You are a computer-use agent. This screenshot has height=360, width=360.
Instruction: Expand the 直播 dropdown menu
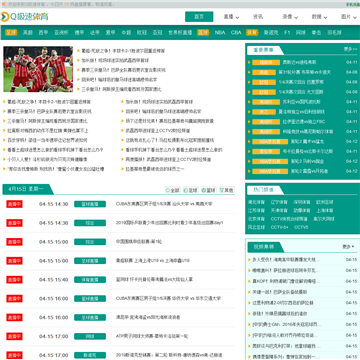coord(231,17)
